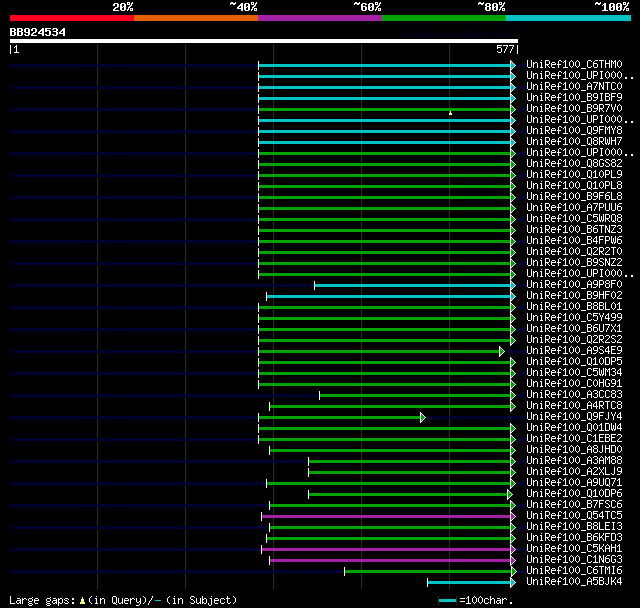The image size is (640, 608).
Task: Click the magenta arrowhead on UniRef100_C5KAH1 row
Action: pos(513,550)
